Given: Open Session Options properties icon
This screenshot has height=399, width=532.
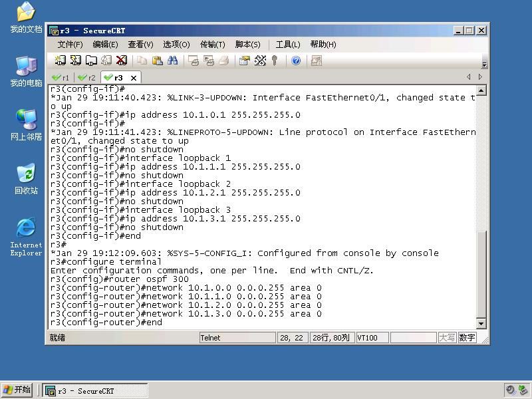Looking at the screenshot, I should 244,61.
